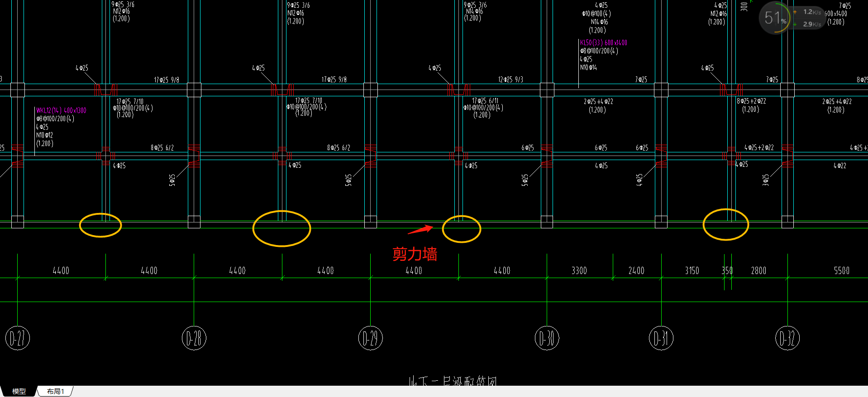This screenshot has width=868, height=397.
Task: Click the 1.2K/s upload speed readout
Action: click(812, 12)
